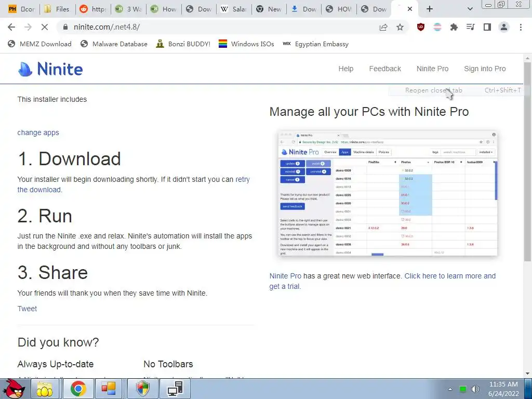The height and width of the screenshot is (399, 532).
Task: Switch to the PH Dcor tab
Action: tap(22, 9)
